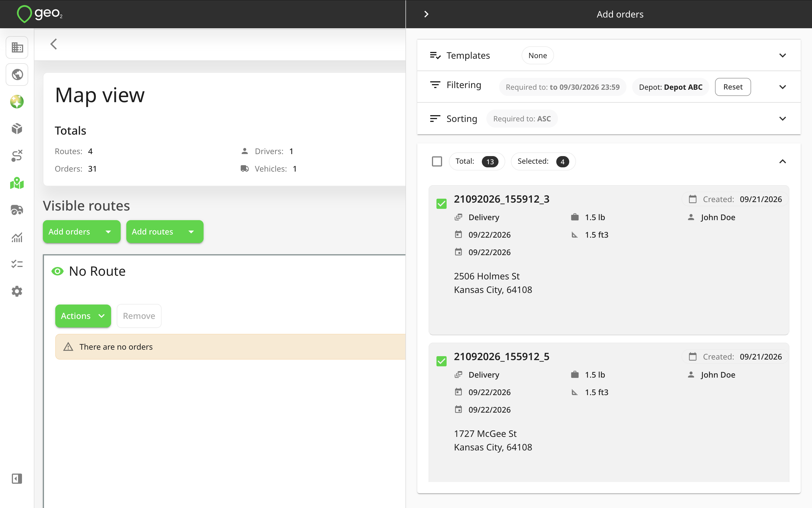The height and width of the screenshot is (508, 812).
Task: Click the Required to ASC sorting chip
Action: pyautogui.click(x=522, y=119)
